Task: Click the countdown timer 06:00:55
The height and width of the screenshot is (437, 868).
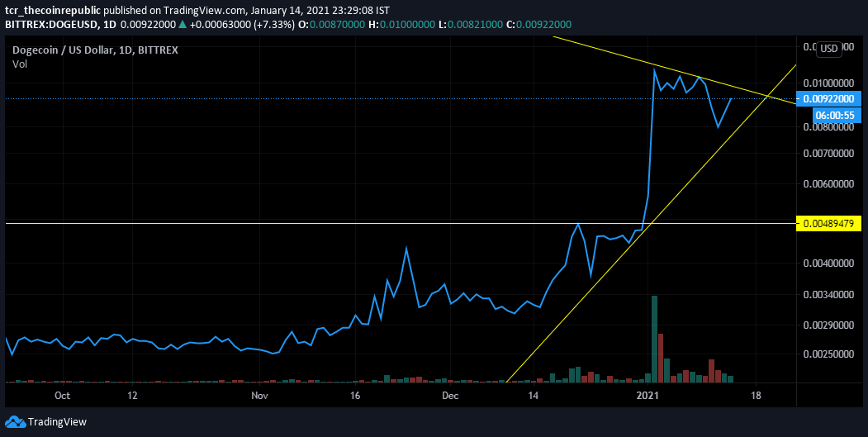Action: click(x=837, y=115)
